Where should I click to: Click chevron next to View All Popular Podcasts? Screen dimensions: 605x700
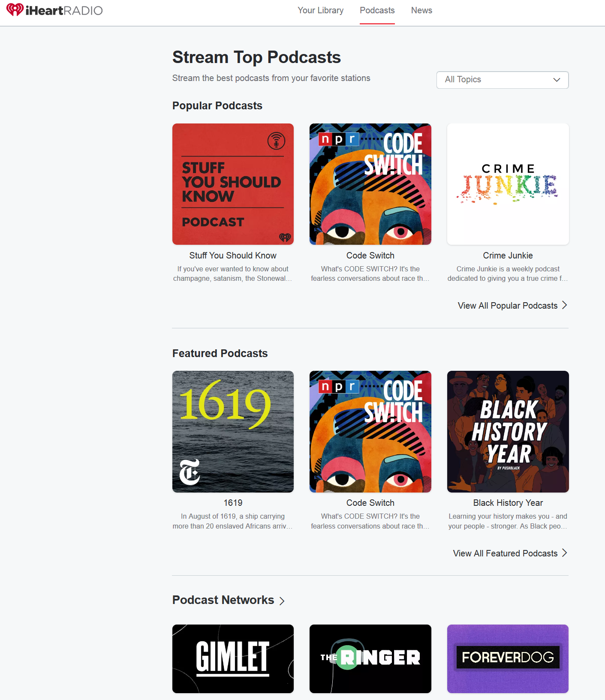pyautogui.click(x=565, y=305)
